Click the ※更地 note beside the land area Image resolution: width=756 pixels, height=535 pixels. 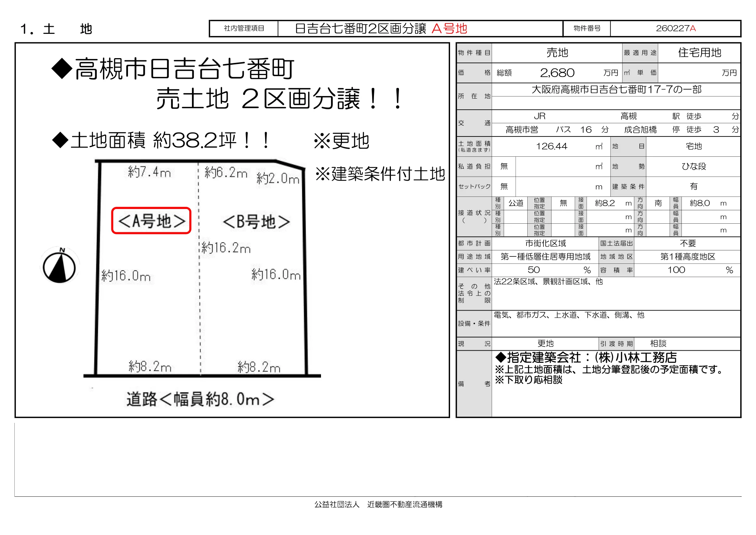pos(342,141)
